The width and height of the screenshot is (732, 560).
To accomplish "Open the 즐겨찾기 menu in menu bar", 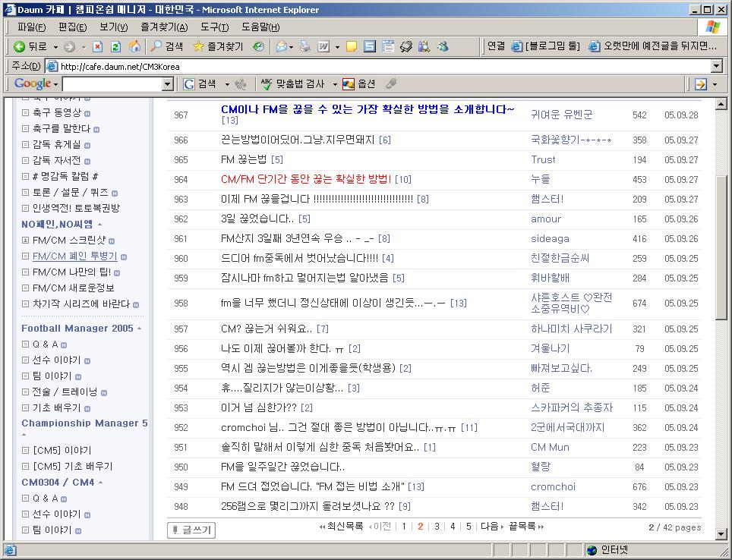I will click(x=164, y=27).
